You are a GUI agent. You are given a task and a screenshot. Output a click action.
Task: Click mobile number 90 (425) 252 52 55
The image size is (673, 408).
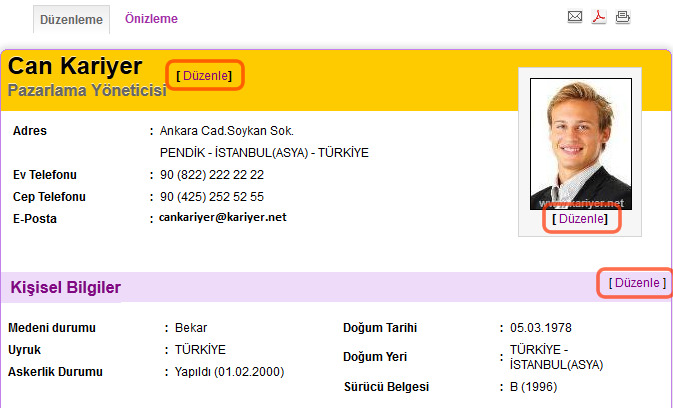pos(212,196)
